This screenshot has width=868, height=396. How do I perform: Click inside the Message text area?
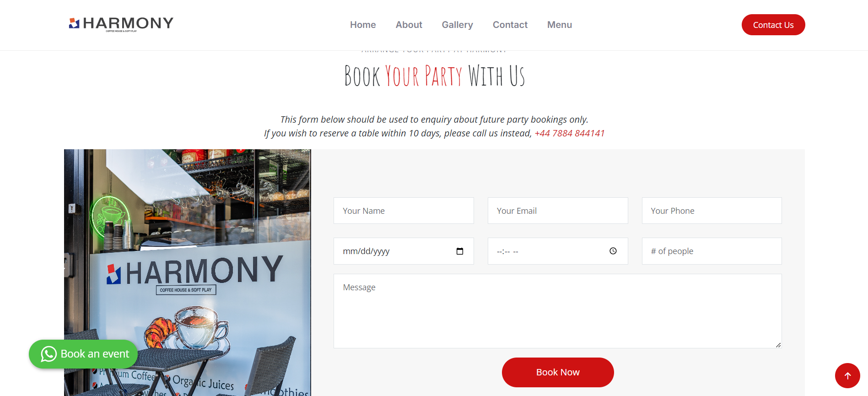click(558, 311)
